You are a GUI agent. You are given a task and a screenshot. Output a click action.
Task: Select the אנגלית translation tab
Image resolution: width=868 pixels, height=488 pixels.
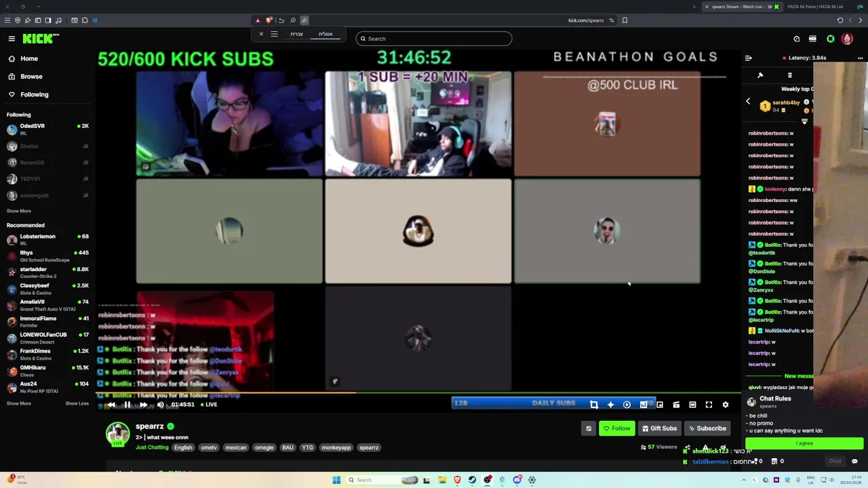[325, 34]
